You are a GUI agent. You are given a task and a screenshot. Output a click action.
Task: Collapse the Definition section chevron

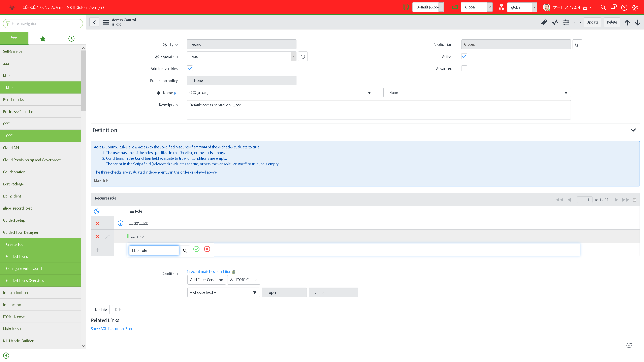tap(633, 130)
